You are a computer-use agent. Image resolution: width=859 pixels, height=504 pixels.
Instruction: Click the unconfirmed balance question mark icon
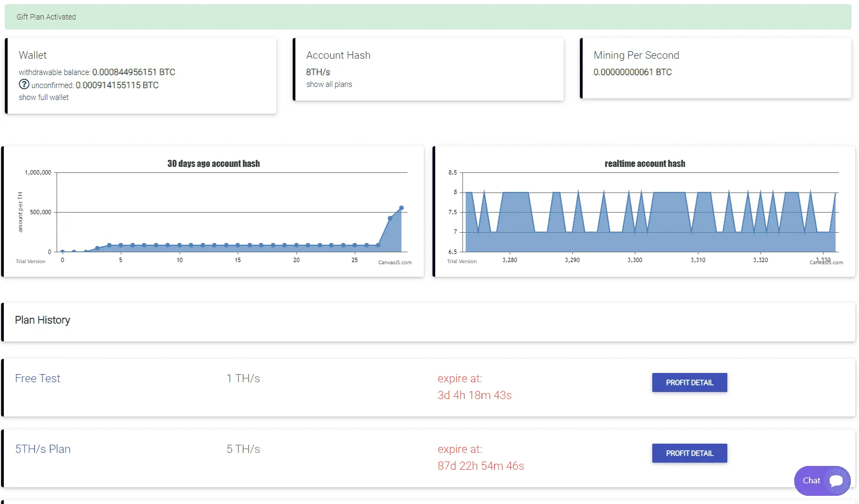coord(24,84)
